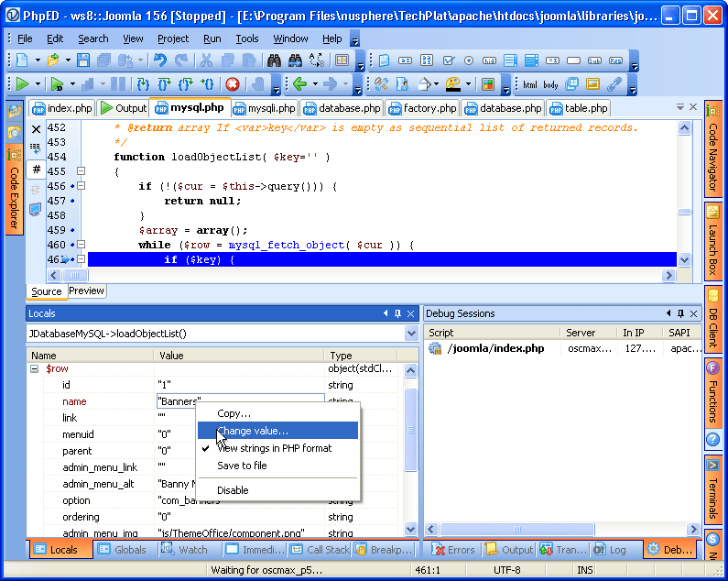728x581 pixels.
Task: Collapse code fold at line 455
Action: 81,171
